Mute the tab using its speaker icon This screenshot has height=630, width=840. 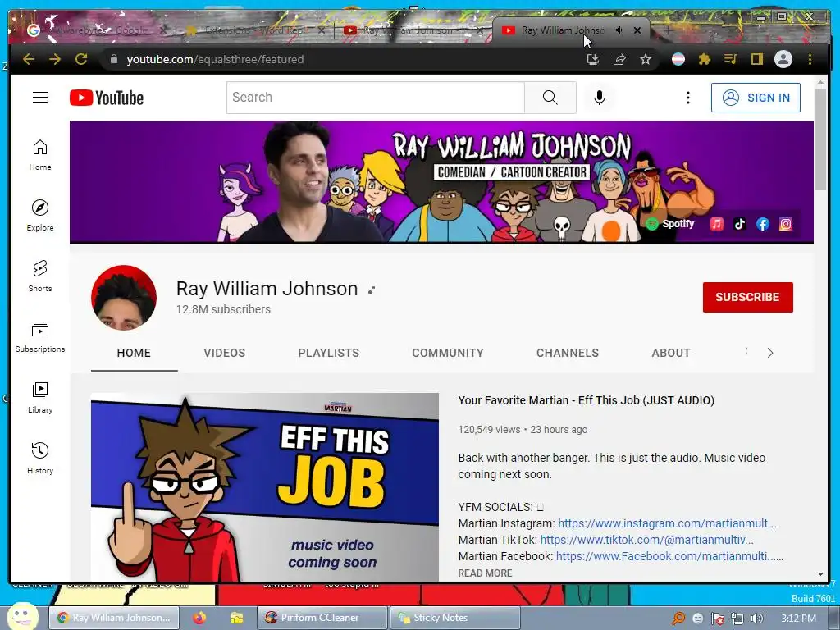(x=620, y=30)
